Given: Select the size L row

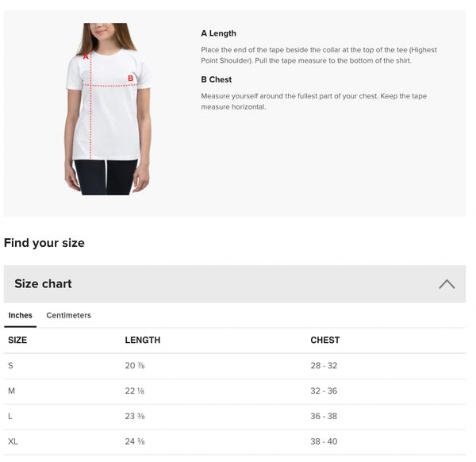Looking at the screenshot, I should click(235, 417).
